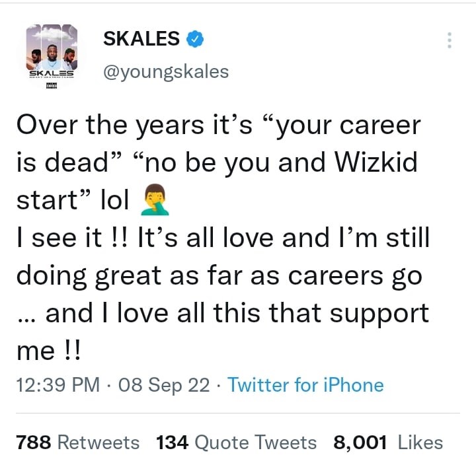Open the 134 Quote Tweets list
Screen dimensions: 476x465
[236, 442]
